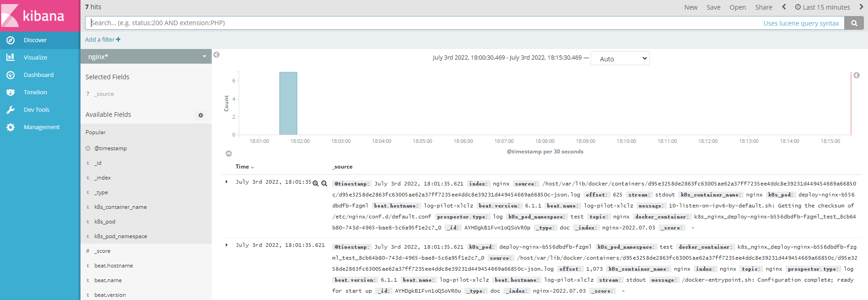Click the Kibana logo

40,16
